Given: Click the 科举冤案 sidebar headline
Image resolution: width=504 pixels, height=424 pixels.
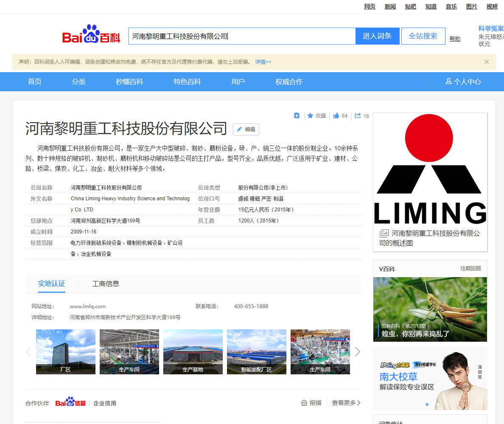Looking at the screenshot, I should click(x=491, y=28).
